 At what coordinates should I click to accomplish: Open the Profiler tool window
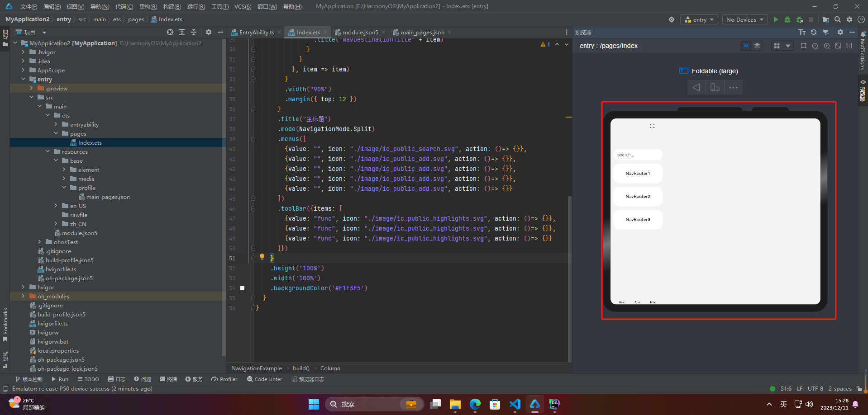224,379
